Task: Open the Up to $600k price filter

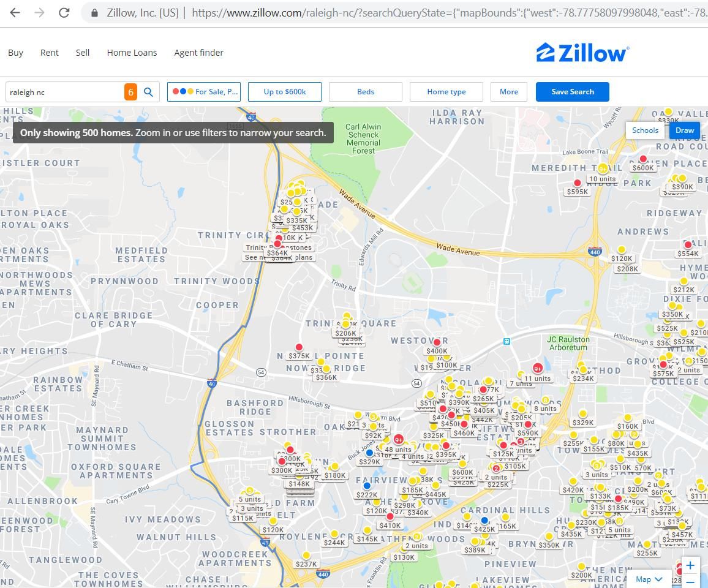Action: 284,92
